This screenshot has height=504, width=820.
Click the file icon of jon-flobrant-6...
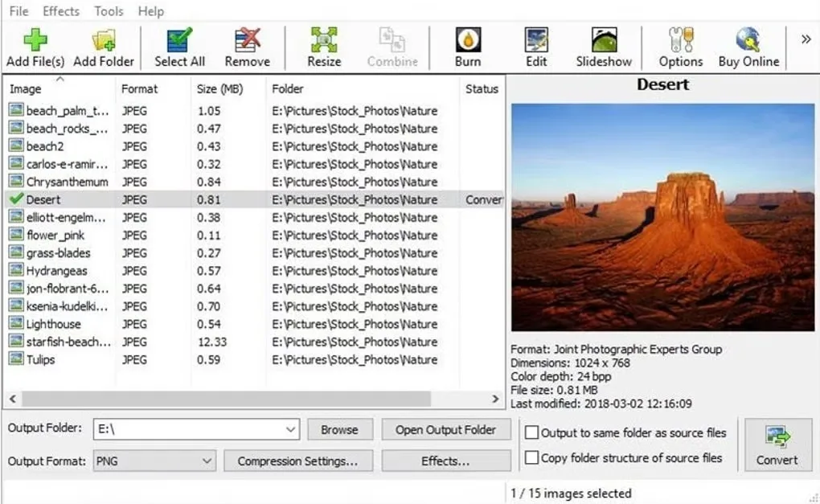tap(16, 288)
